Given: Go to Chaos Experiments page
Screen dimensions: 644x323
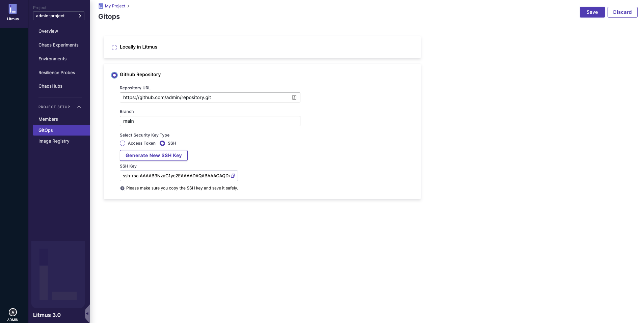Looking at the screenshot, I should click(58, 45).
